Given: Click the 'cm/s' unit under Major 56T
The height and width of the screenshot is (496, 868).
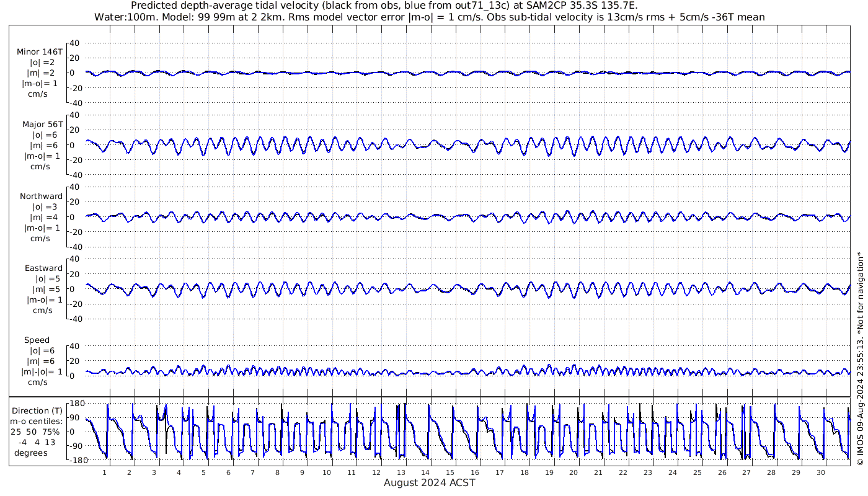Looking at the screenshot, I should point(40,166).
